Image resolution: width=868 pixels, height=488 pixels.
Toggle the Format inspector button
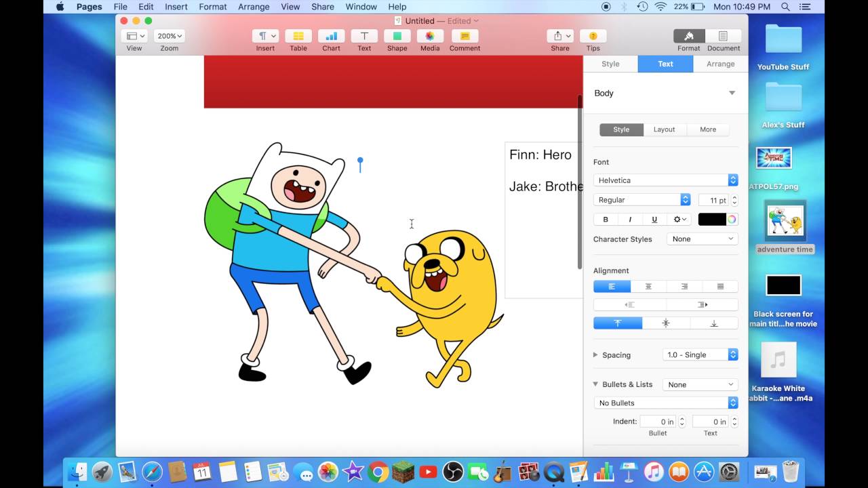tap(689, 36)
